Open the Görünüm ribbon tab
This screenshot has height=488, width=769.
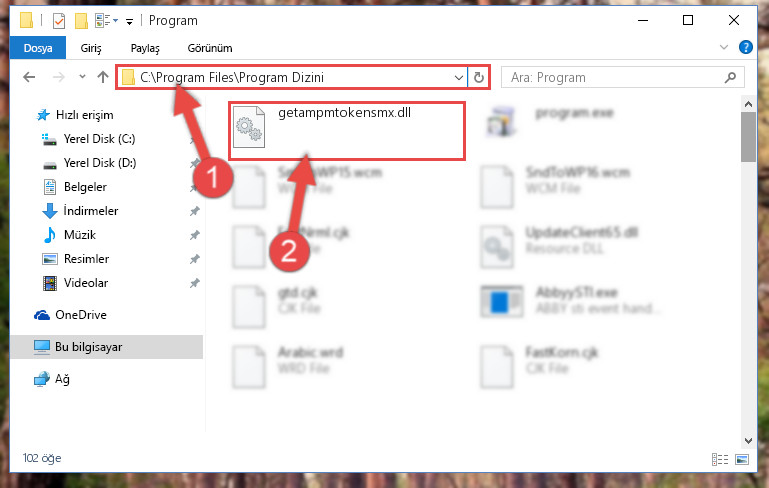click(x=210, y=48)
